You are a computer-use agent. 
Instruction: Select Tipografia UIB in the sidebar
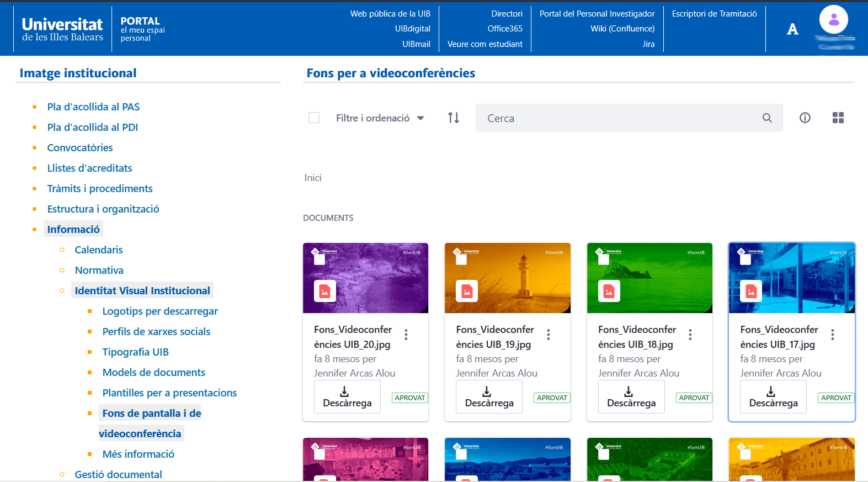coord(136,352)
